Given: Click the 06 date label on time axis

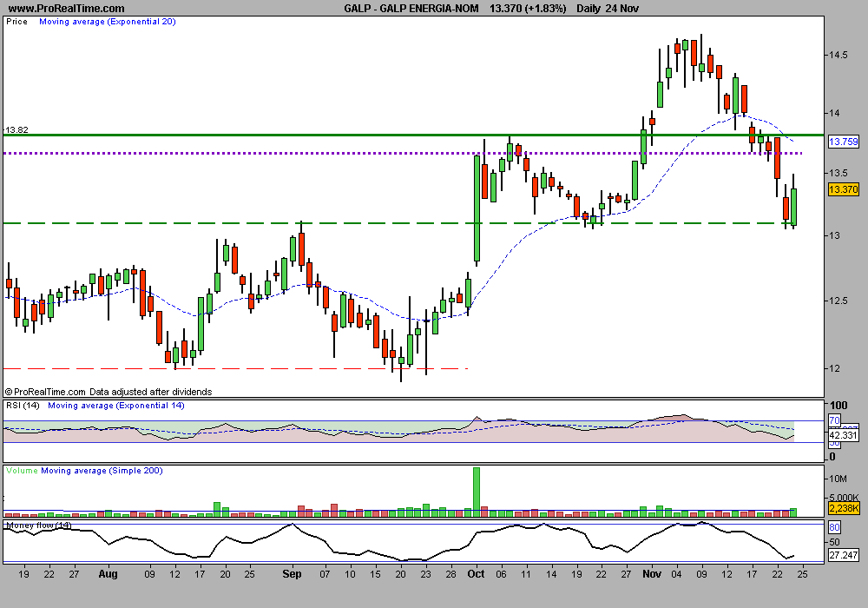Looking at the screenshot, I should tap(501, 574).
